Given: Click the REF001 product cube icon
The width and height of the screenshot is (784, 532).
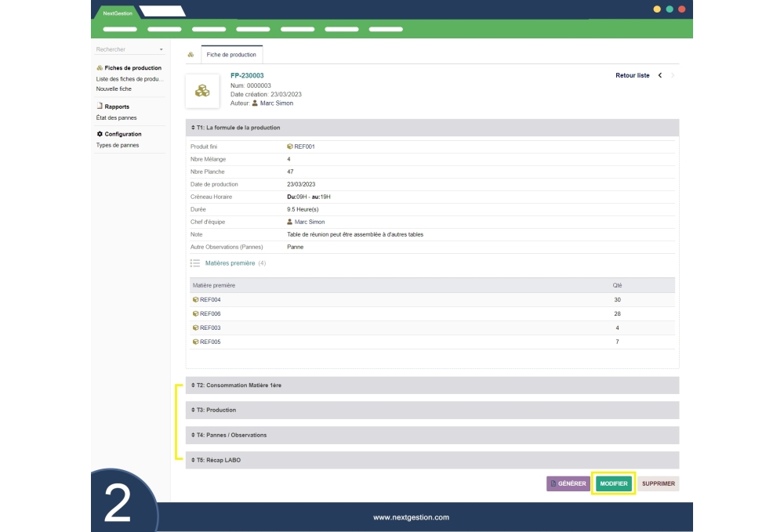Looking at the screenshot, I should [x=290, y=147].
